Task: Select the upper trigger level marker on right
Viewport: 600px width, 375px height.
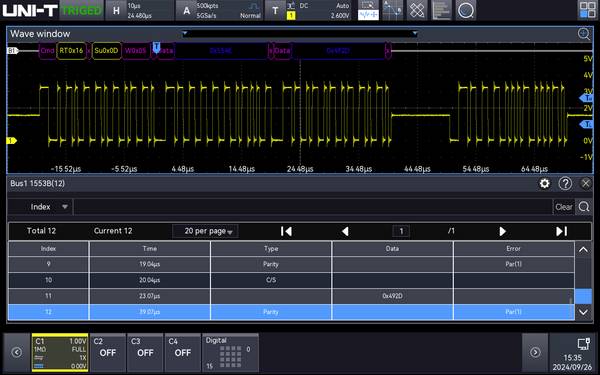Action: tap(587, 98)
